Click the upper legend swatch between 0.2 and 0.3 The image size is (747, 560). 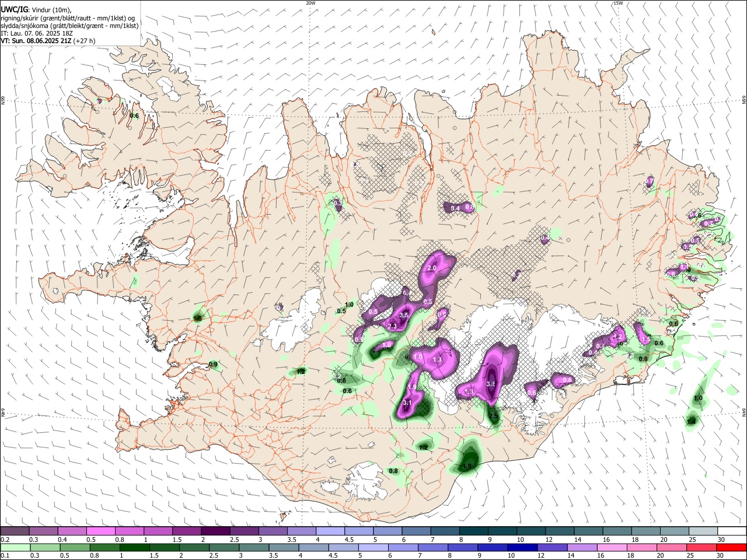[15, 531]
